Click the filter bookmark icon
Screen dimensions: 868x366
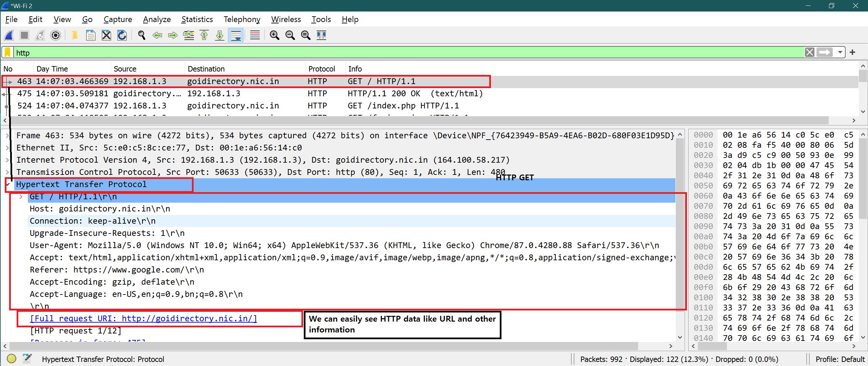8,53
